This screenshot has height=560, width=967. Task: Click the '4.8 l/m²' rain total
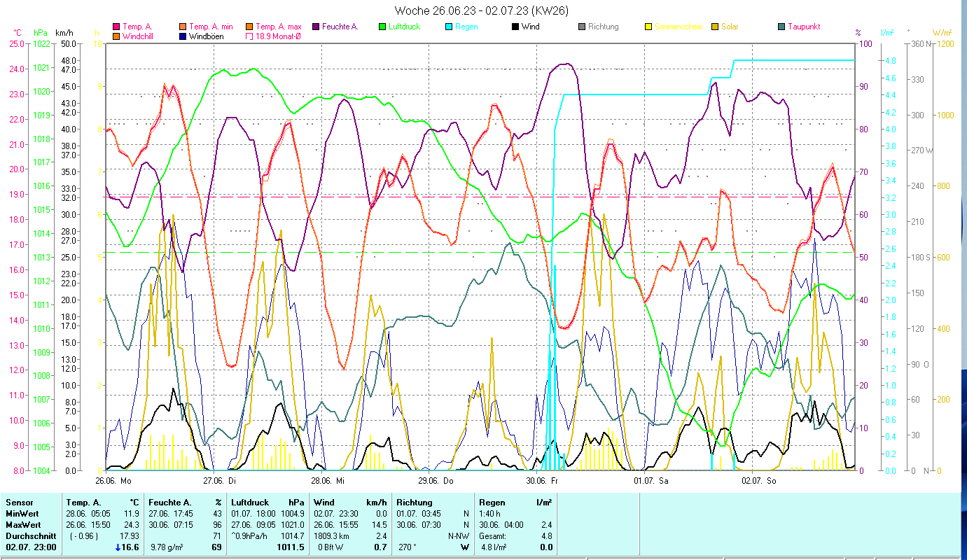point(494,547)
